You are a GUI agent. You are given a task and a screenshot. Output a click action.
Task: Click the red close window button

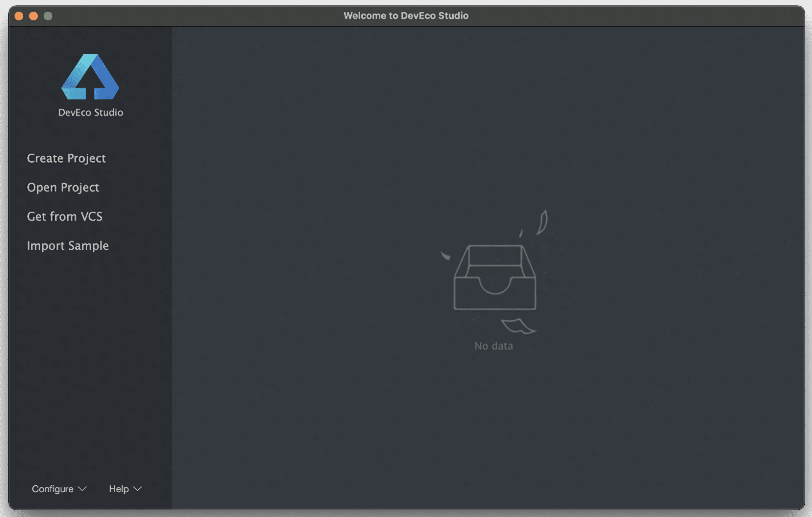coord(19,16)
